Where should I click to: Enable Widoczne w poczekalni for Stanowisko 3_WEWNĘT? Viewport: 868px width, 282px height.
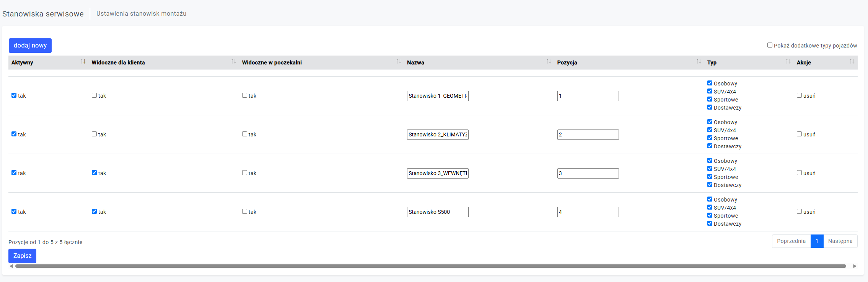[x=244, y=173]
